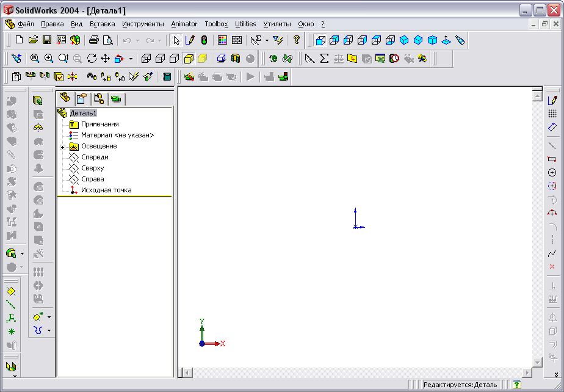564x392 pixels.
Task: Toggle Hidden Lines Removed display mode
Action: [x=174, y=59]
